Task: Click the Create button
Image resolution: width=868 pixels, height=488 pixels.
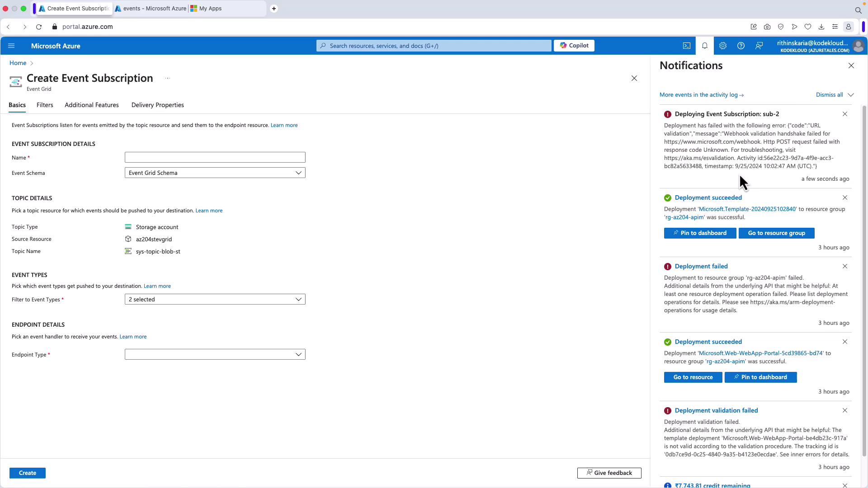Action: click(27, 473)
